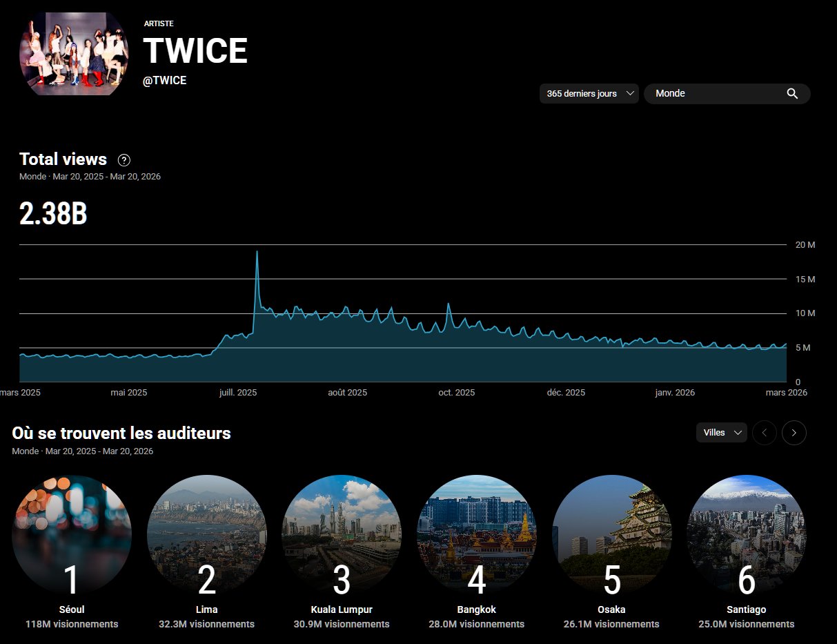Image resolution: width=837 pixels, height=644 pixels.
Task: Select the Lima city thumbnail
Action: click(206, 535)
